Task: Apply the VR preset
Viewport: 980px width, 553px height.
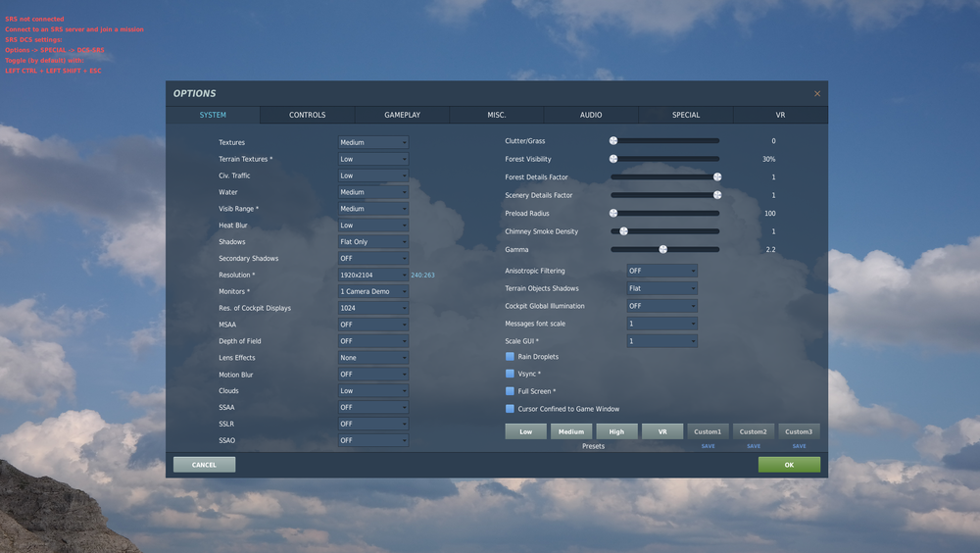Action: [x=662, y=431]
